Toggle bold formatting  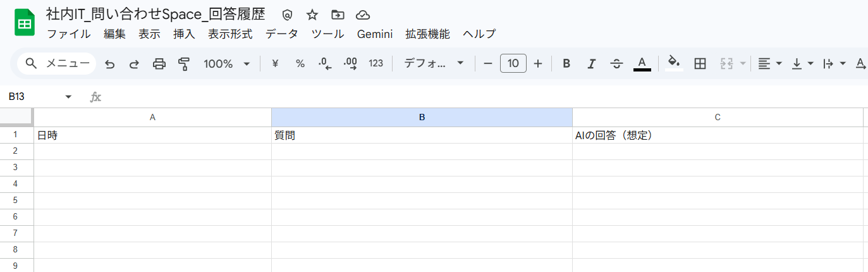coord(566,63)
